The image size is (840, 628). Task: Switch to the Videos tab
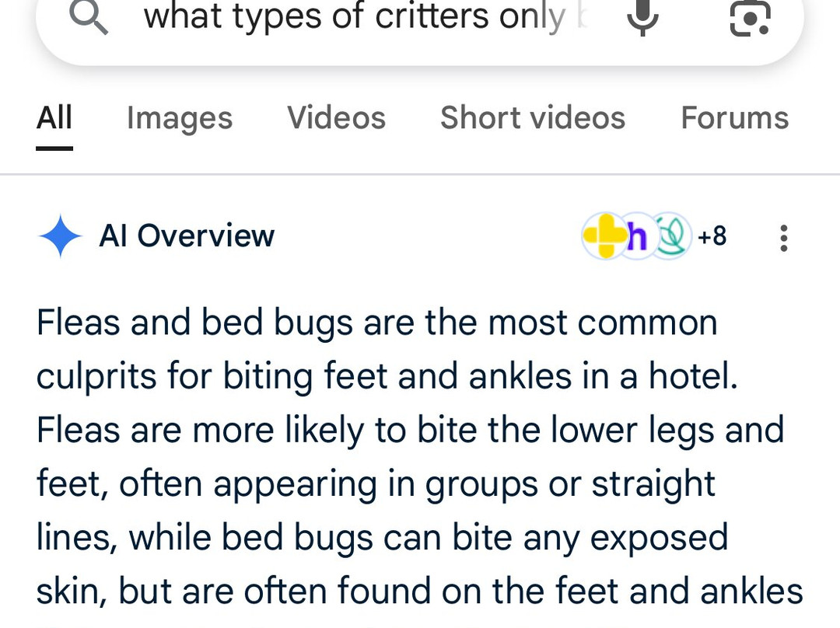[336, 118]
